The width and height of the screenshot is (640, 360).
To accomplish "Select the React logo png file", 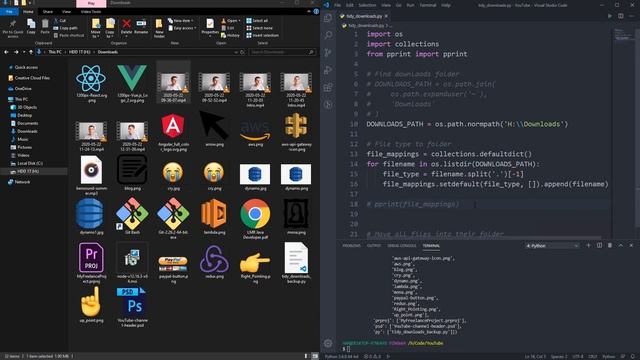I will (91, 83).
